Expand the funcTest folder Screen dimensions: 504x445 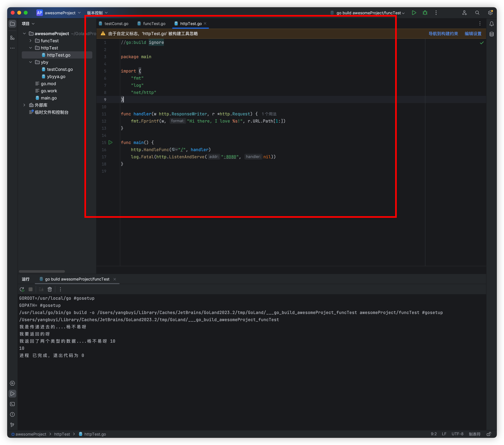(x=31, y=41)
